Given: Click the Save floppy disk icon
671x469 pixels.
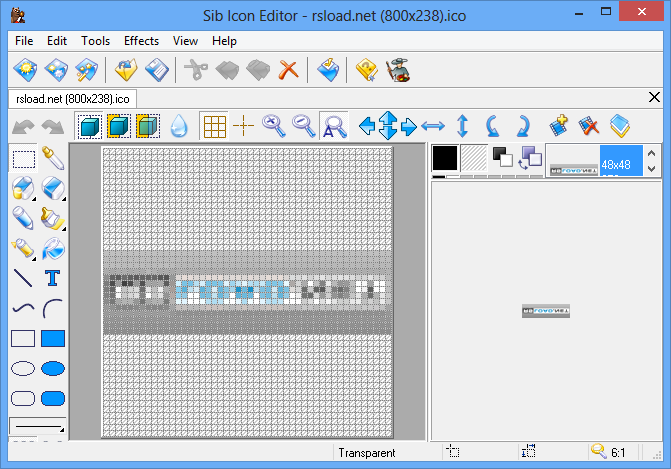Looking at the screenshot, I should (x=157, y=70).
